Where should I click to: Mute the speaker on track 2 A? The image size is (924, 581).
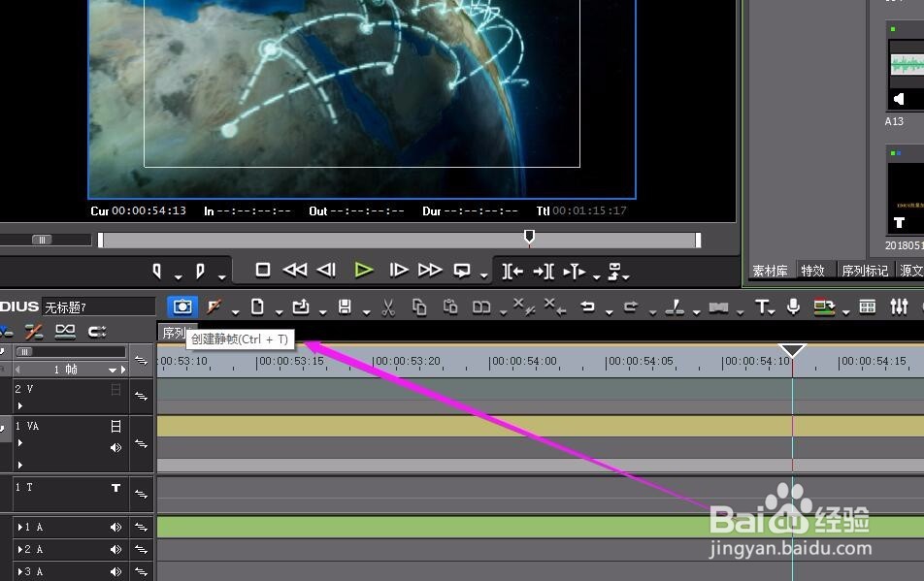coord(116,550)
